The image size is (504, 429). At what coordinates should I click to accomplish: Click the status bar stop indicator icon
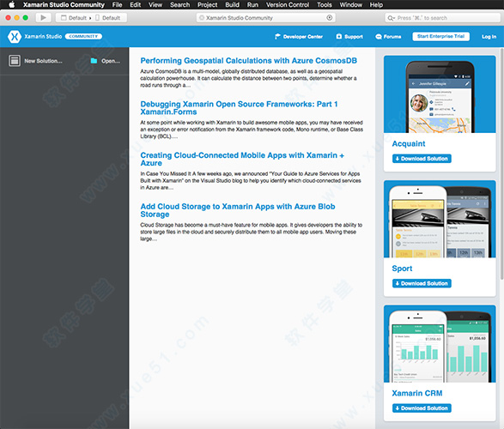pyautogui.click(x=329, y=18)
